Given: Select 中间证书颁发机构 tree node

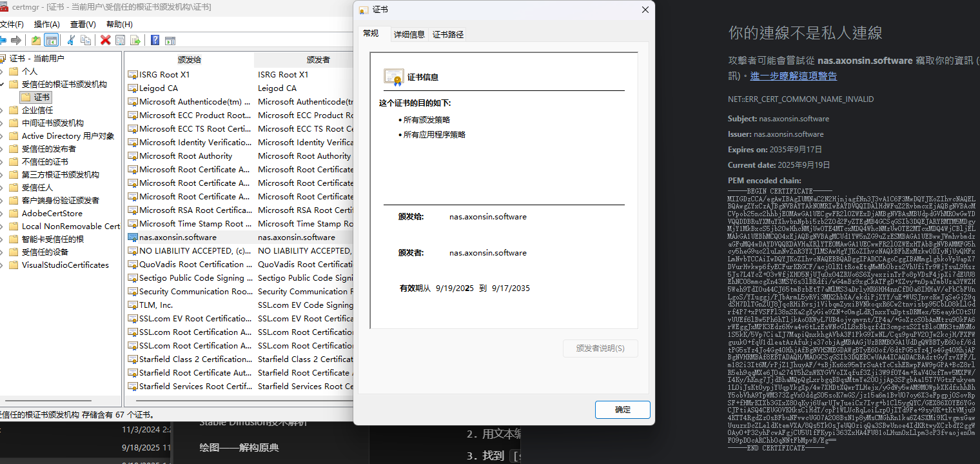Looking at the screenshot, I should pyautogui.click(x=53, y=123).
